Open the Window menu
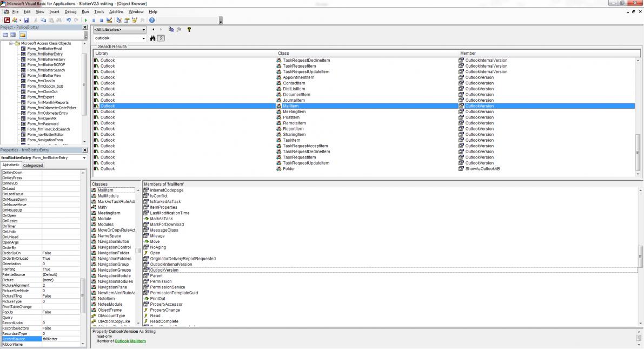The height and width of the screenshot is (349, 644). click(x=136, y=12)
